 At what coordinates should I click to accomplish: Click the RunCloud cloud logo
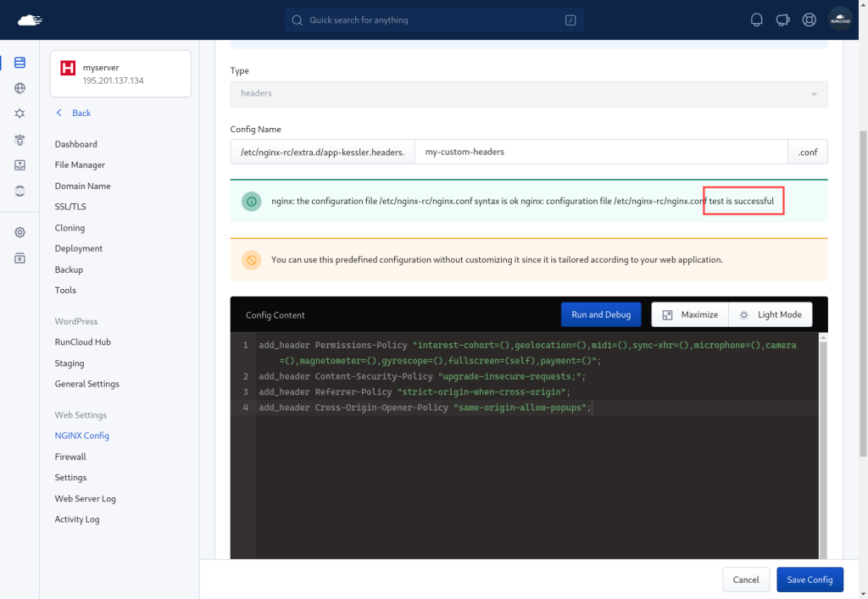pyautogui.click(x=29, y=19)
